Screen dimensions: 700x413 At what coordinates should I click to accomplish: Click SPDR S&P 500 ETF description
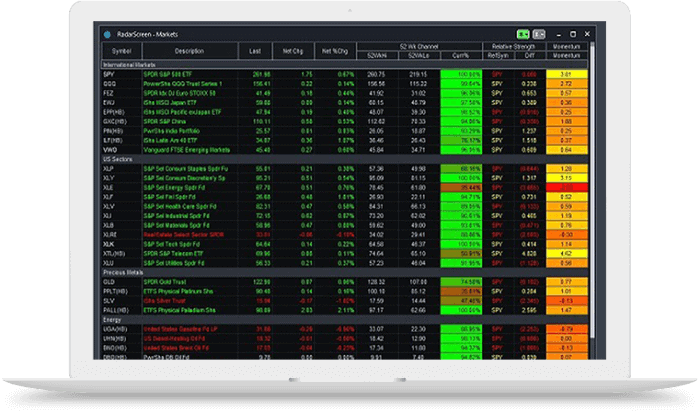click(x=167, y=74)
